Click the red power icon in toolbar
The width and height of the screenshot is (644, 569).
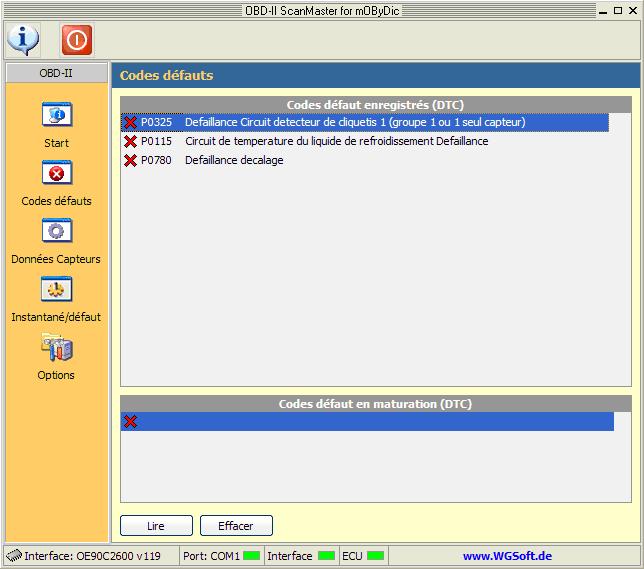click(x=76, y=39)
